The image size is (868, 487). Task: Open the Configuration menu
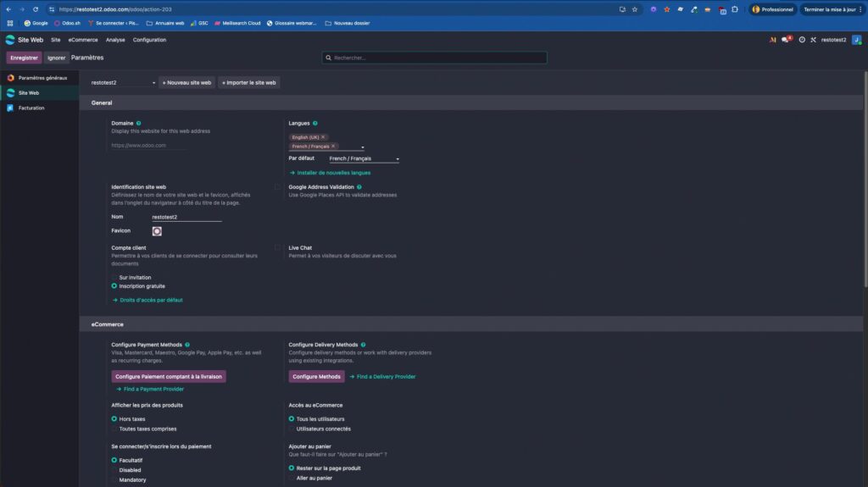[x=149, y=40]
